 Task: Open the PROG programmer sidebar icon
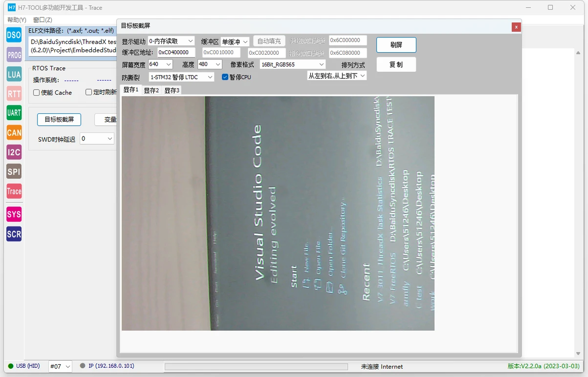[x=14, y=55]
